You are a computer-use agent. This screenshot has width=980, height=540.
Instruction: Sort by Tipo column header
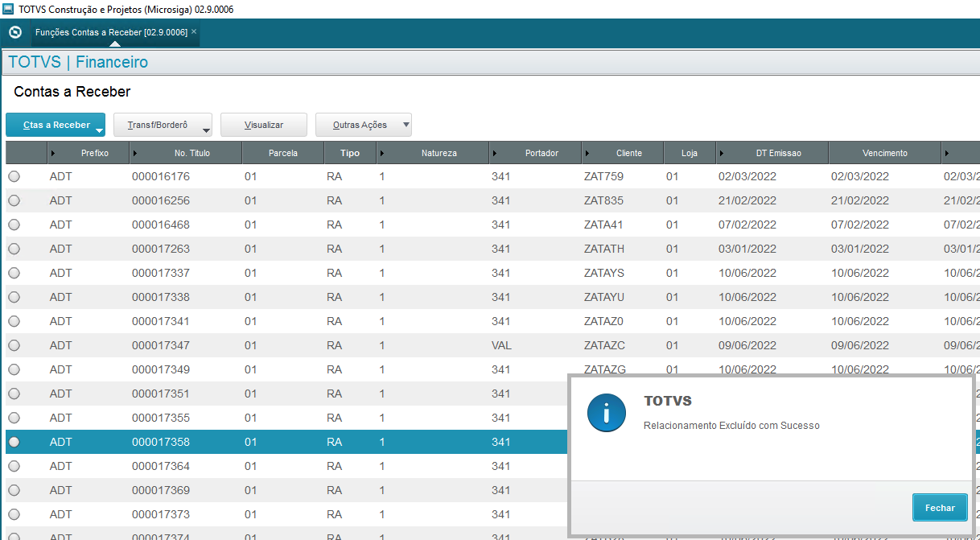pos(350,153)
